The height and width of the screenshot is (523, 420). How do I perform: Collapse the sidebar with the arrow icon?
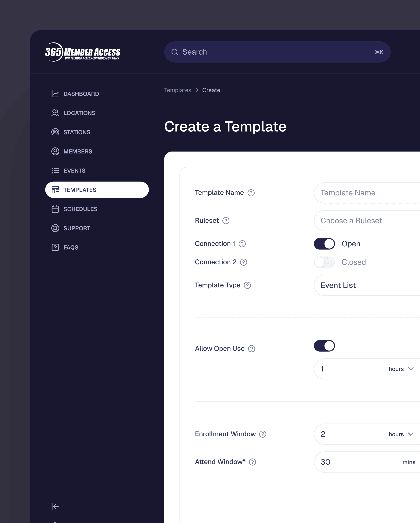point(55,506)
